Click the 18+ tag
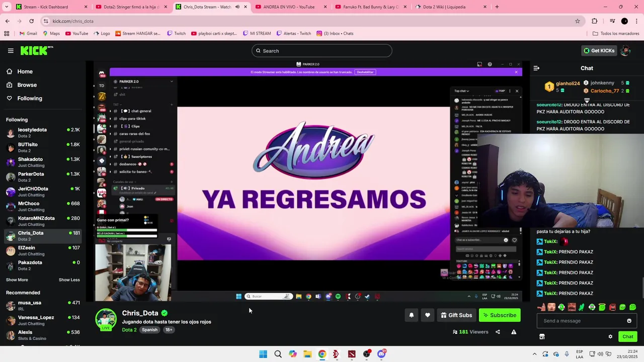This screenshot has width=644, height=362. point(169,330)
